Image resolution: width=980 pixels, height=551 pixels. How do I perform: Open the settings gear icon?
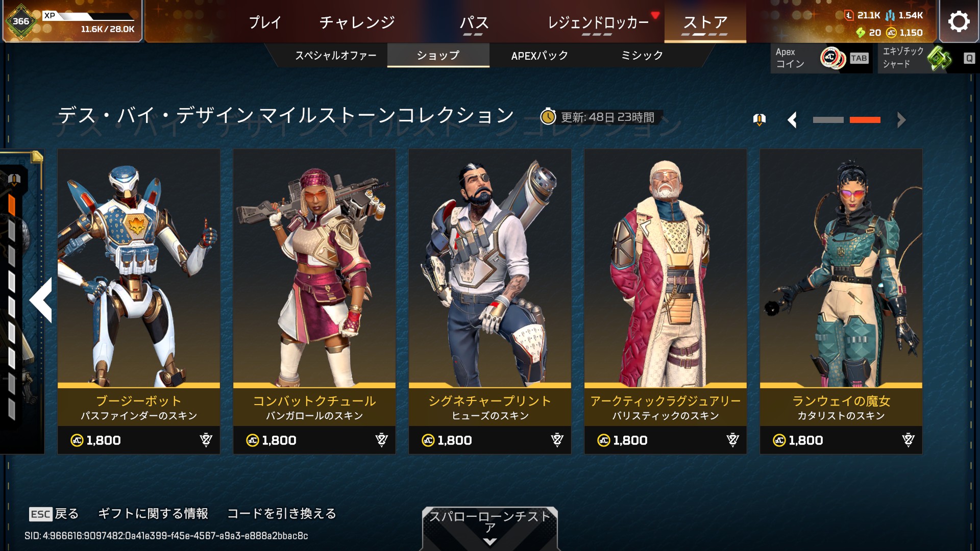[959, 21]
